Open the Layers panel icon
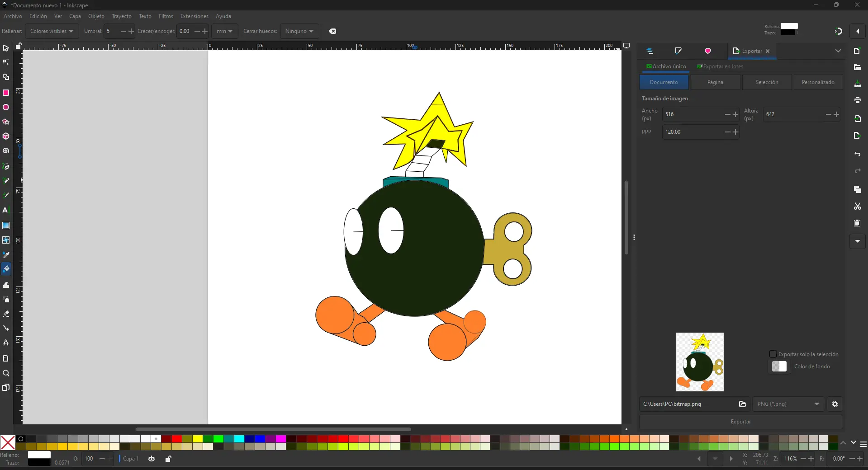Viewport: 868px width, 470px height. [650, 51]
